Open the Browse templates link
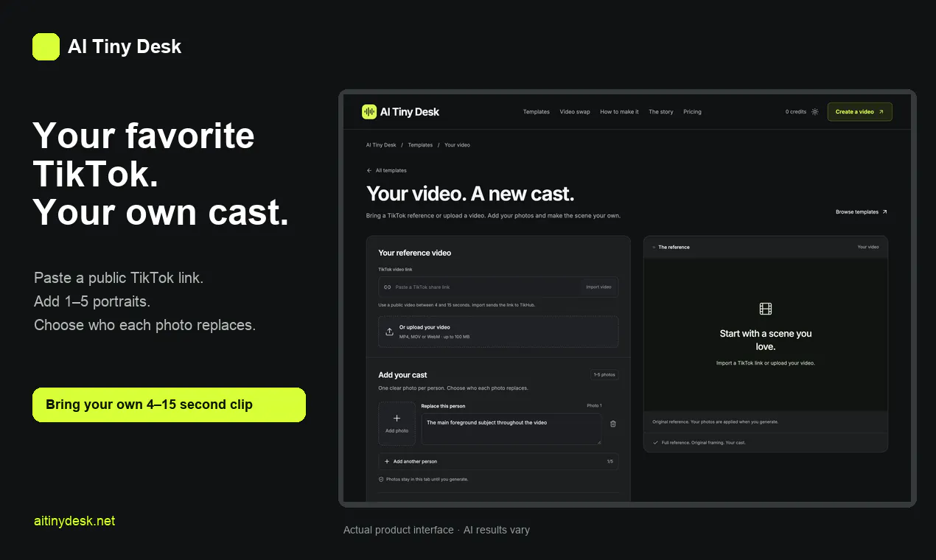The height and width of the screenshot is (560, 936). pyautogui.click(x=861, y=212)
